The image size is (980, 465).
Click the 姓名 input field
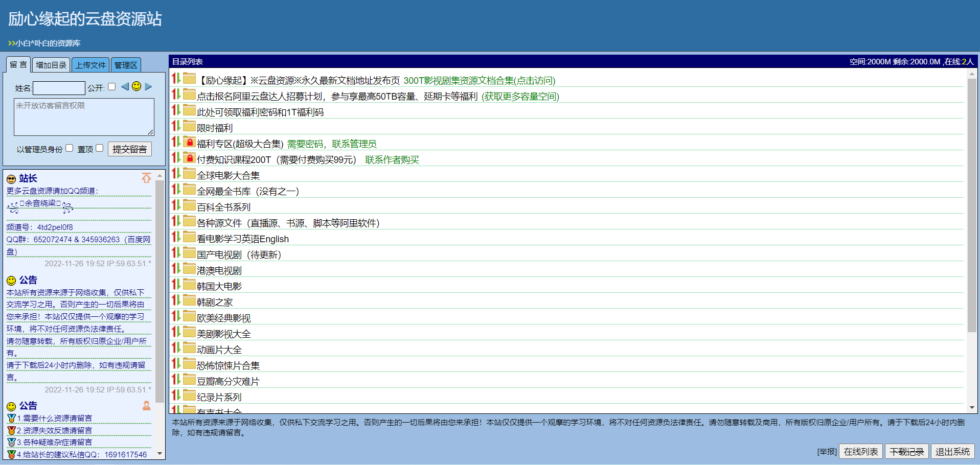pyautogui.click(x=59, y=88)
